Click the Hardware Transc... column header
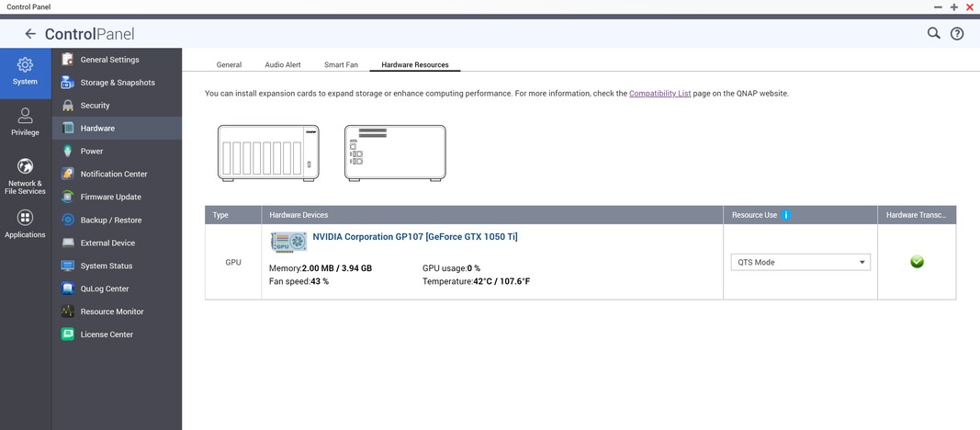The width and height of the screenshot is (980, 430). click(x=917, y=214)
